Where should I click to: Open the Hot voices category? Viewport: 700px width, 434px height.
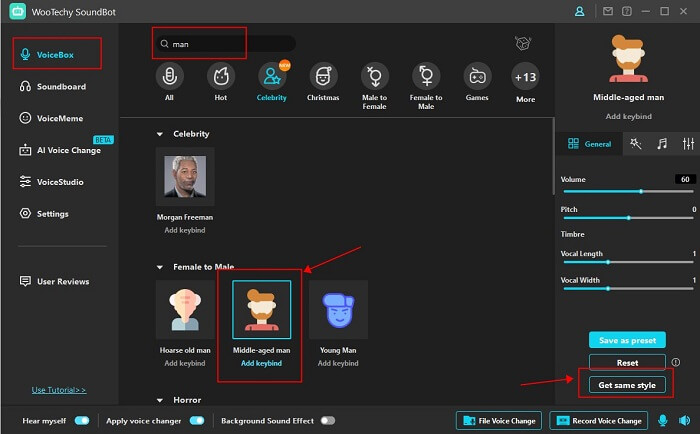click(221, 78)
